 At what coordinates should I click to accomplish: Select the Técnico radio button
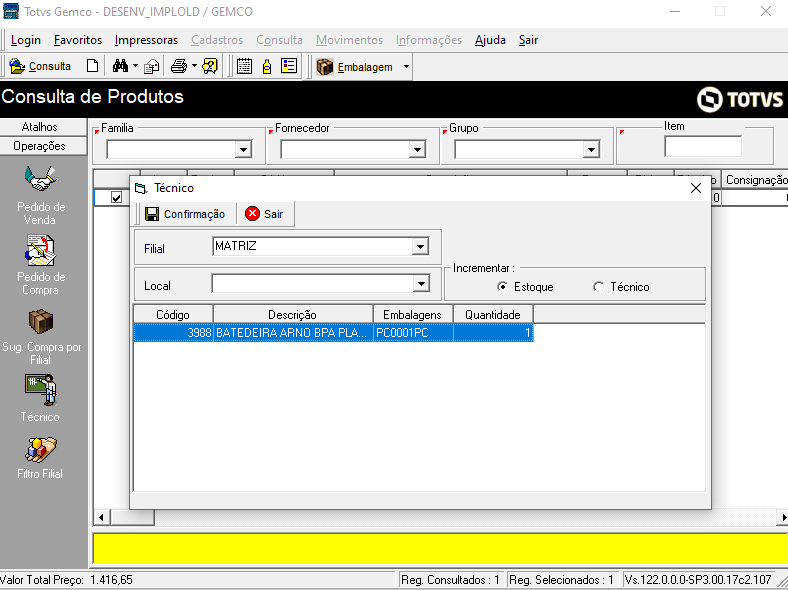click(x=598, y=286)
